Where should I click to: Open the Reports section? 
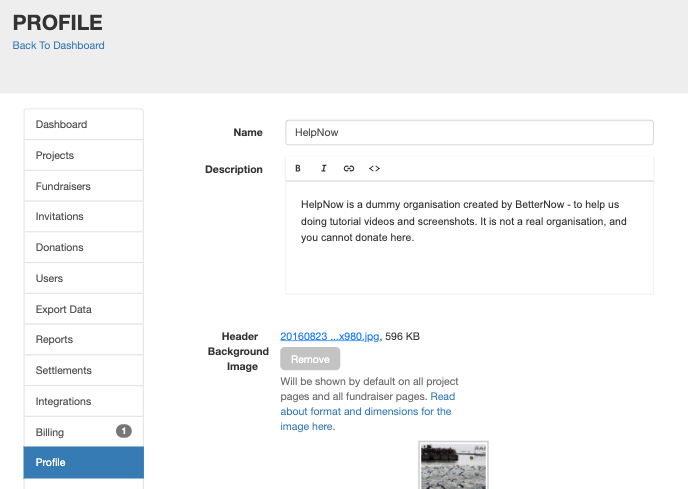click(84, 339)
